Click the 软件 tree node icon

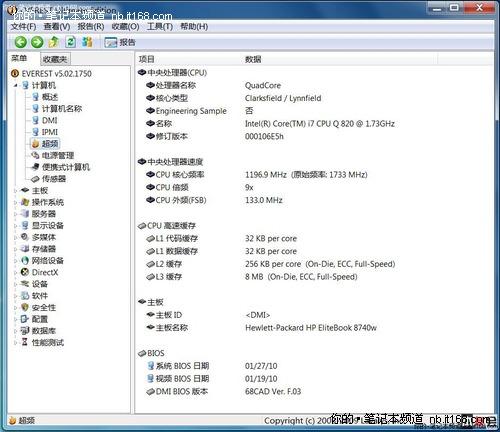point(25,295)
